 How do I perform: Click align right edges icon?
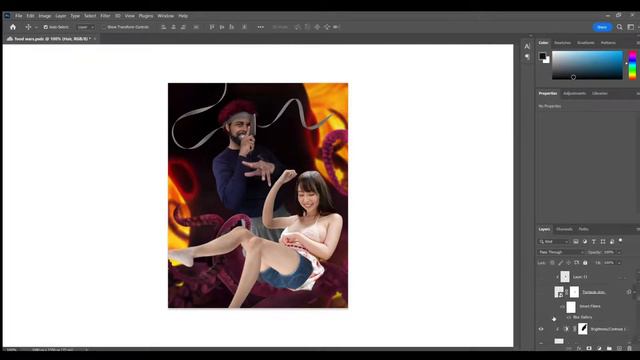(183, 27)
